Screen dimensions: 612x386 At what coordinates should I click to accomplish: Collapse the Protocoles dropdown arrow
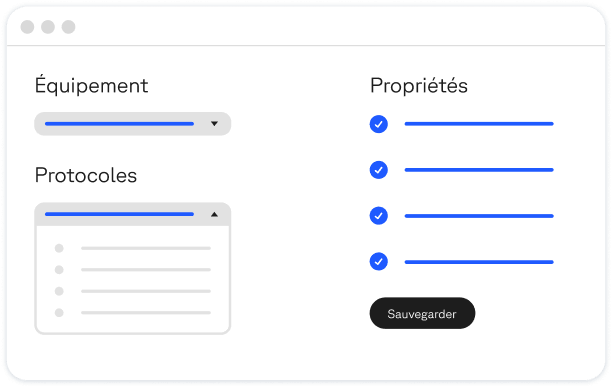pos(214,214)
